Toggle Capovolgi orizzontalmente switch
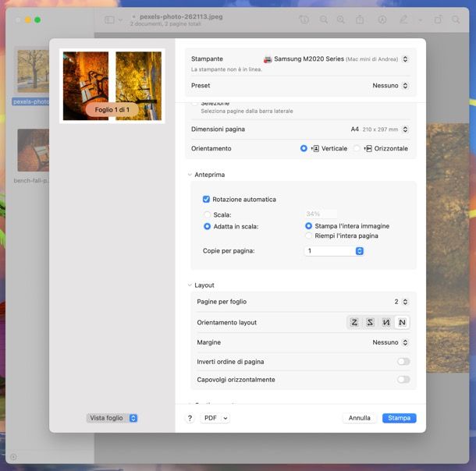The height and width of the screenshot is (471, 476). pos(403,380)
